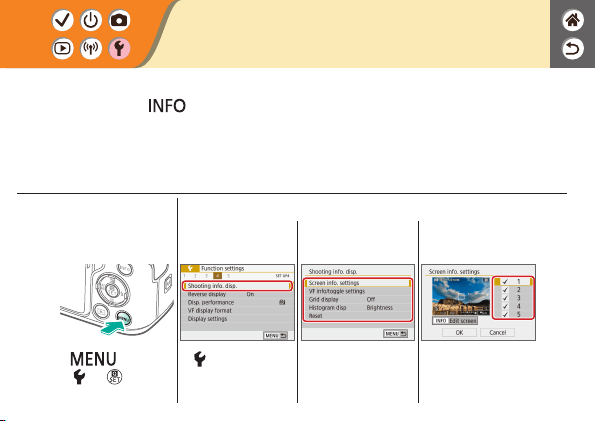Click the INFO Edit screen button

[x=455, y=321]
